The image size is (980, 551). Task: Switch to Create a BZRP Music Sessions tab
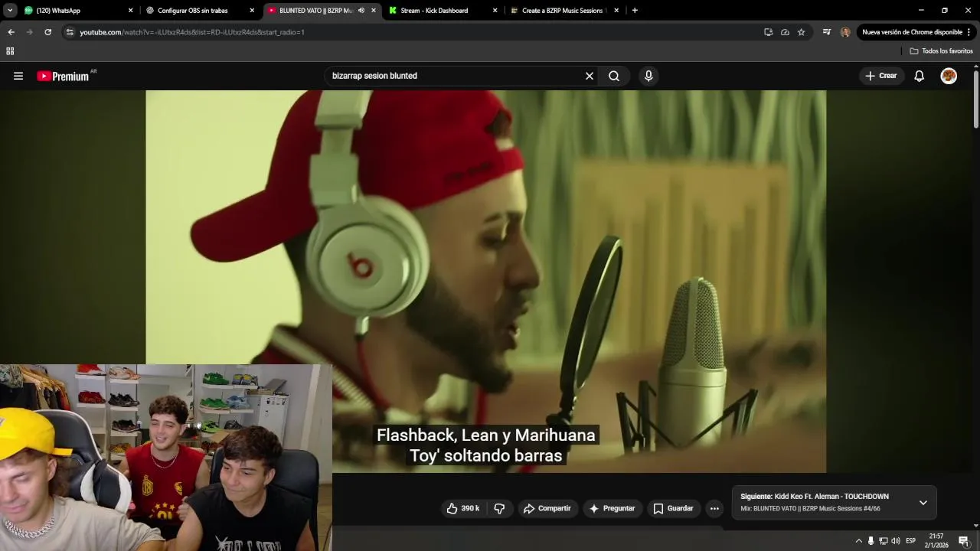pos(563,11)
